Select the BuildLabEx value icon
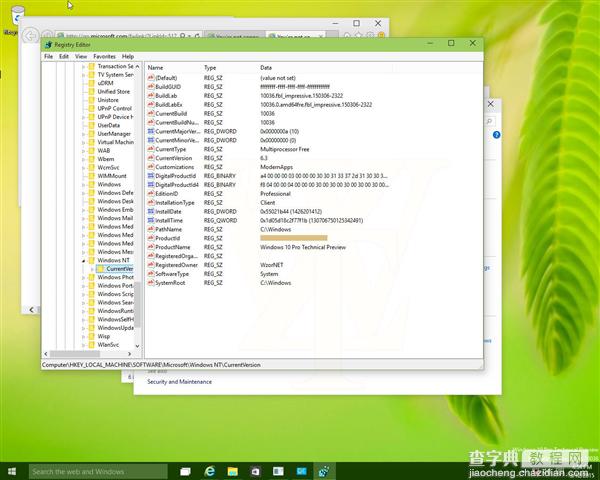The width and height of the screenshot is (600, 480). (x=151, y=104)
